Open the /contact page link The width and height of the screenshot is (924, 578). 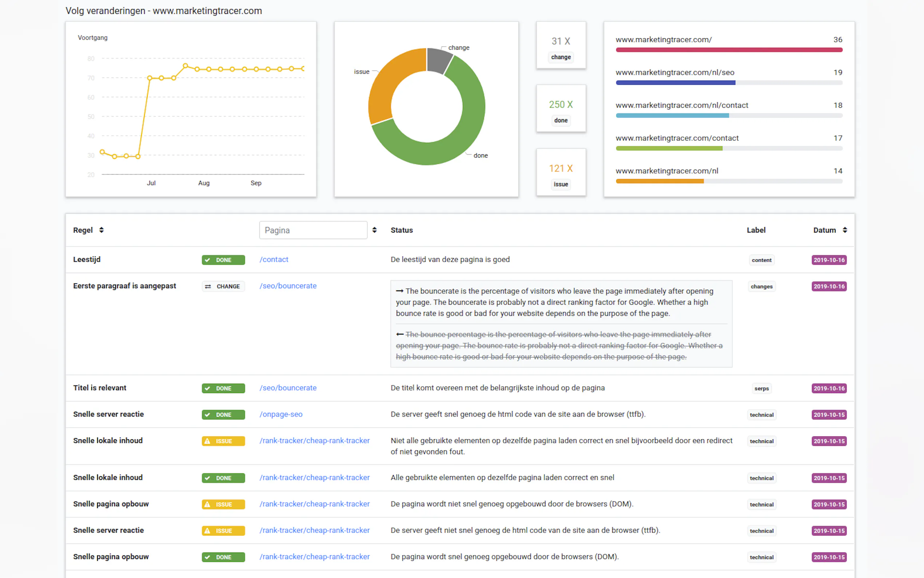click(274, 260)
